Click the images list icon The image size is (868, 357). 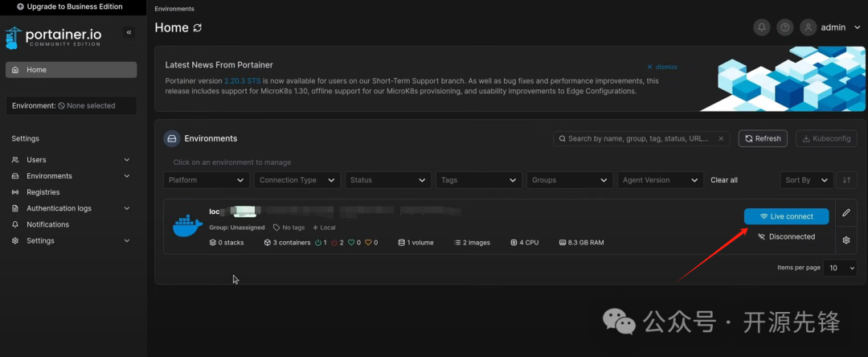coord(457,243)
